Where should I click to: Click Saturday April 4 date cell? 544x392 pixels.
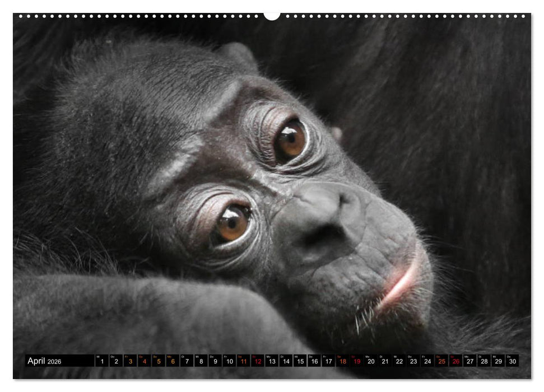[144, 361]
